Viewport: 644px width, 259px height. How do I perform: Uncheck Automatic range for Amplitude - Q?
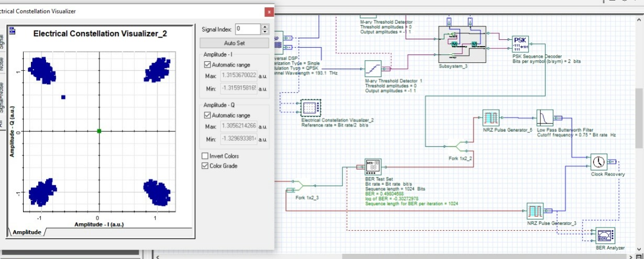(207, 115)
